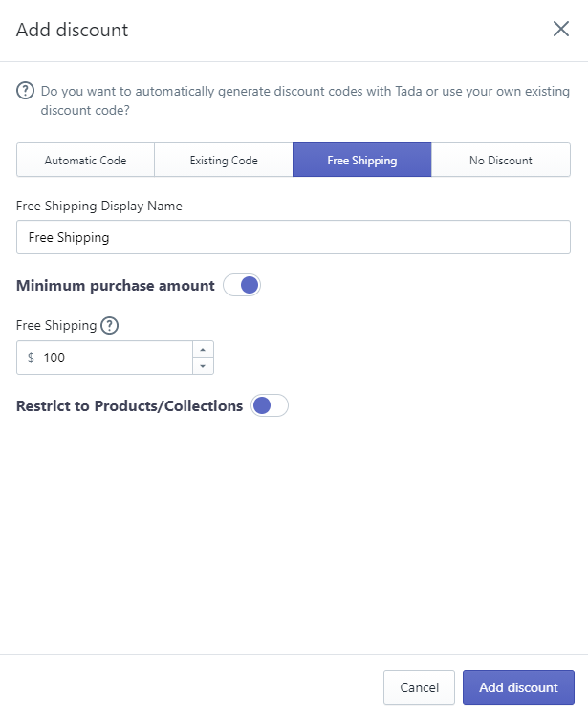Focus the Free Shipping Display Name field
This screenshot has height=718, width=588.
pos(294,237)
